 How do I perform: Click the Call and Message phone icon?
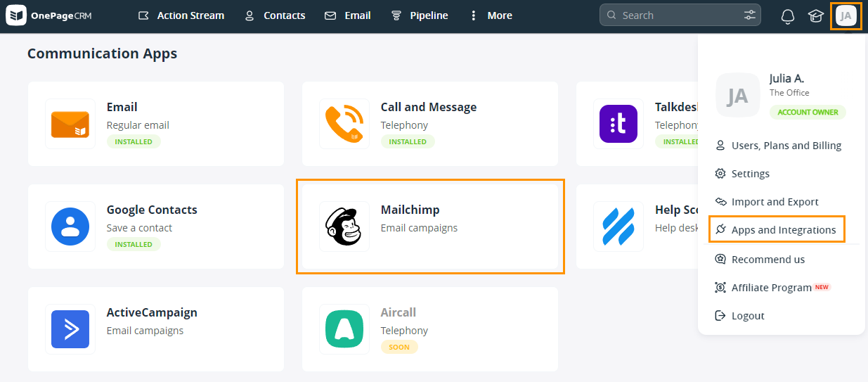click(x=344, y=124)
